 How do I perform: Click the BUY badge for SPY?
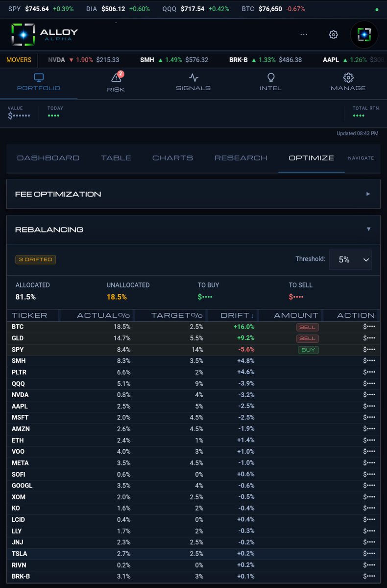pyautogui.click(x=308, y=350)
